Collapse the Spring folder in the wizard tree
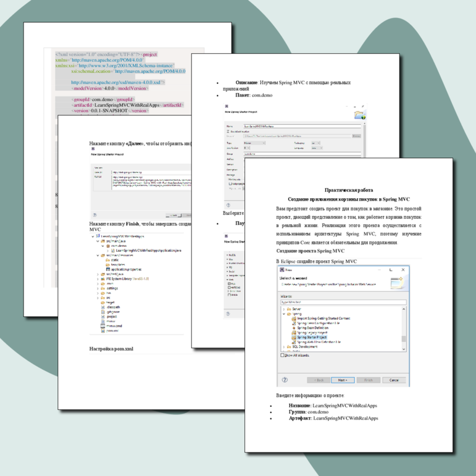The height and width of the screenshot is (476, 476). click(x=284, y=314)
